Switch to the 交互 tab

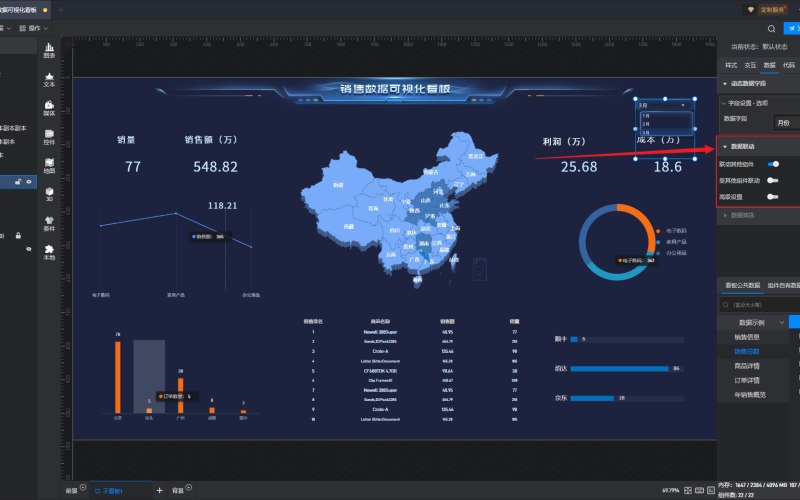[x=750, y=65]
